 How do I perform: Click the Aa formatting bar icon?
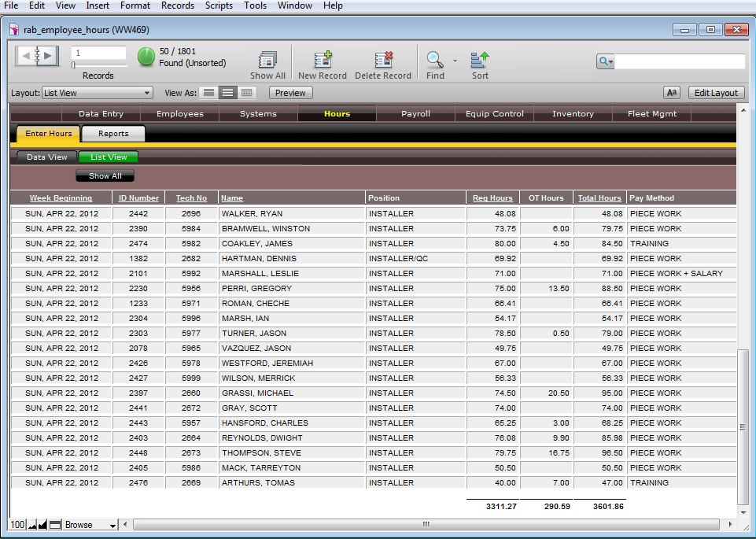(x=672, y=93)
